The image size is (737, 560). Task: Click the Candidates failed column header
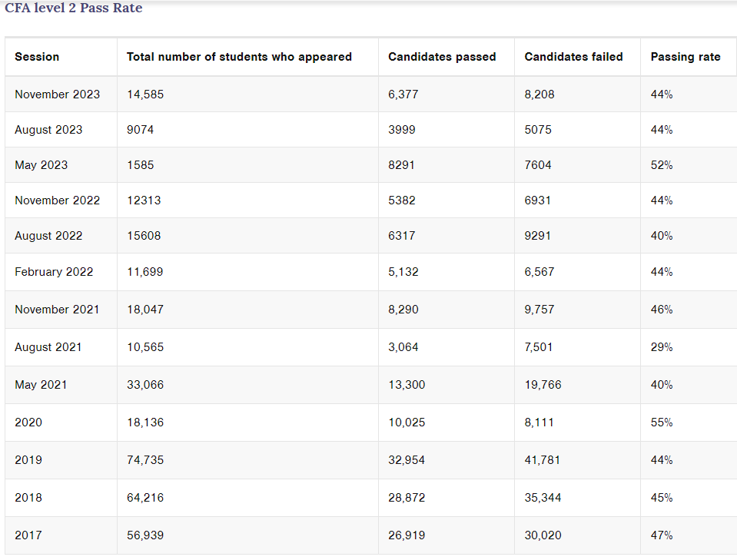573,57
